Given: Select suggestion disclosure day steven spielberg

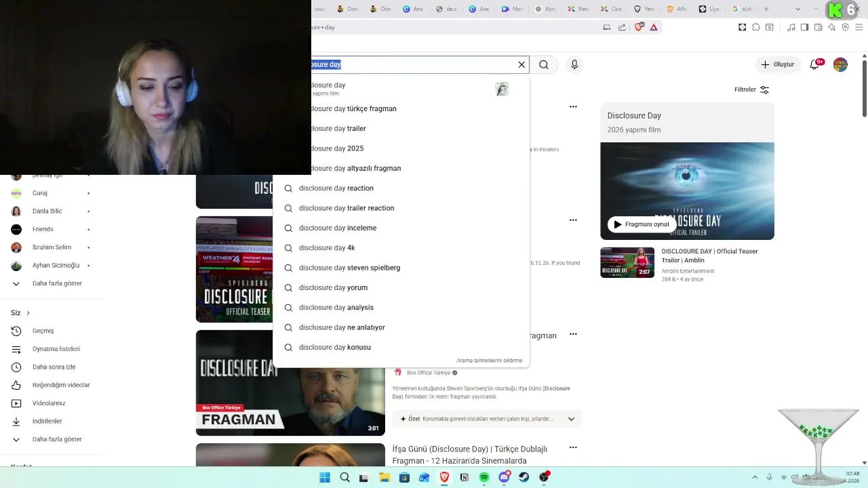Looking at the screenshot, I should [x=400, y=268].
